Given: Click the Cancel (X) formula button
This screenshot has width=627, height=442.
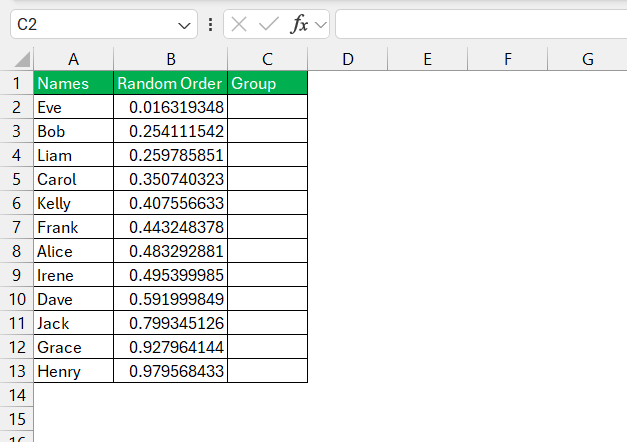Looking at the screenshot, I should click(239, 24).
